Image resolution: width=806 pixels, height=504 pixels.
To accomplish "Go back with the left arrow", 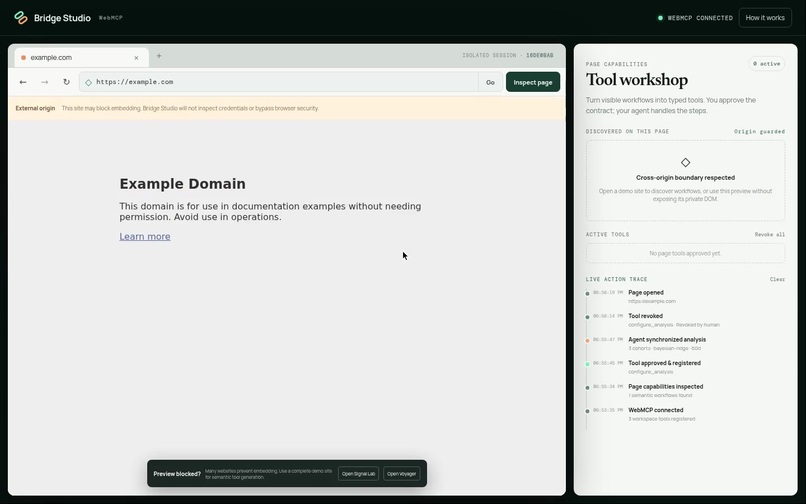I will 23,82.
